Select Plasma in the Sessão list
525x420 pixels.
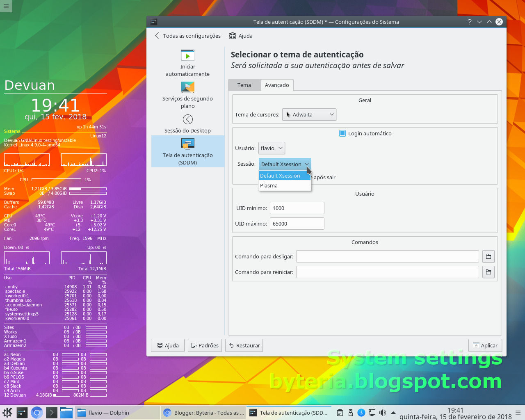(269, 185)
